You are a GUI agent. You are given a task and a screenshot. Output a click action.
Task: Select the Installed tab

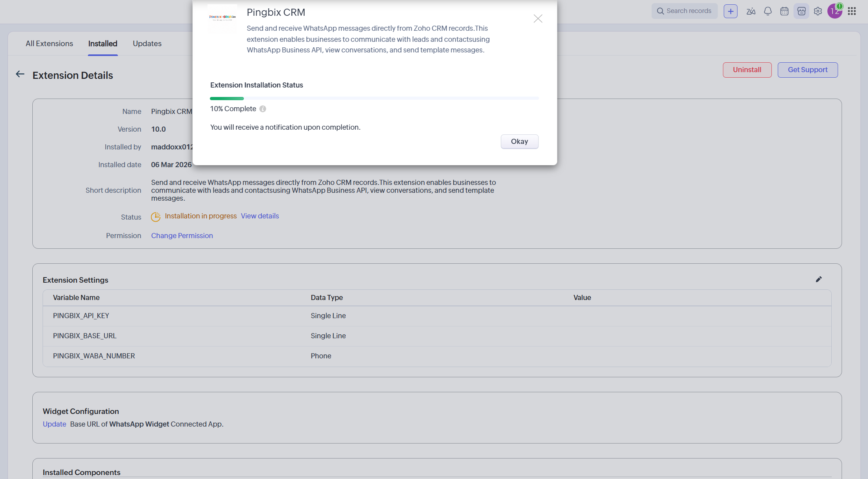pyautogui.click(x=102, y=43)
